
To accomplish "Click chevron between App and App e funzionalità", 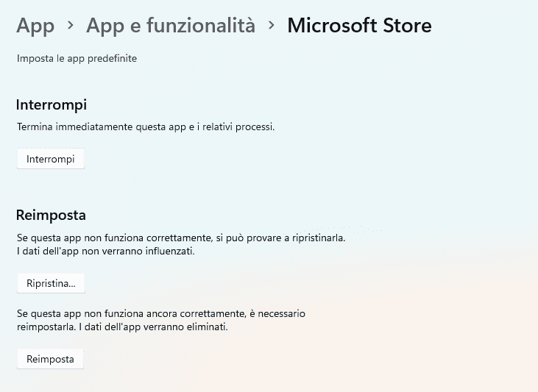I will 71,26.
